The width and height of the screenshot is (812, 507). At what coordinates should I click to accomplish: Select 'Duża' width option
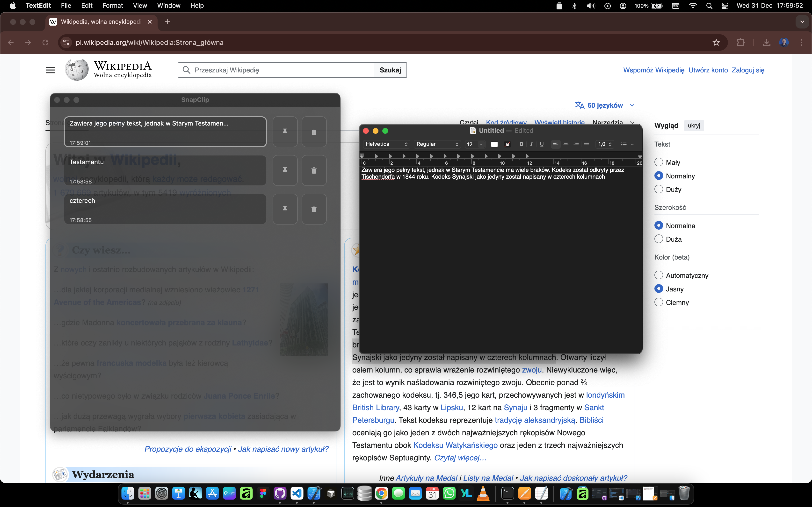click(659, 239)
